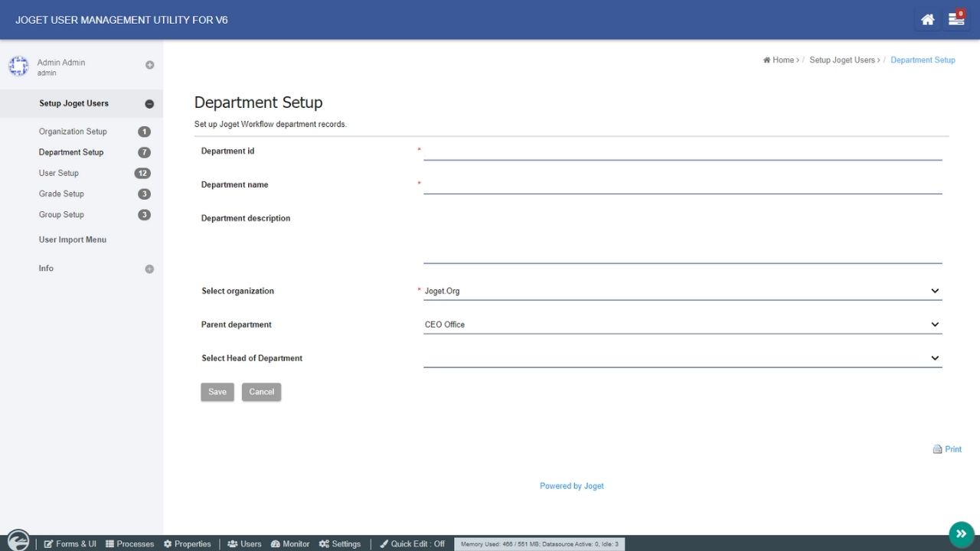Click the Joget logo in the admin bar
Screen dimensions: 980x551
pos(18,541)
